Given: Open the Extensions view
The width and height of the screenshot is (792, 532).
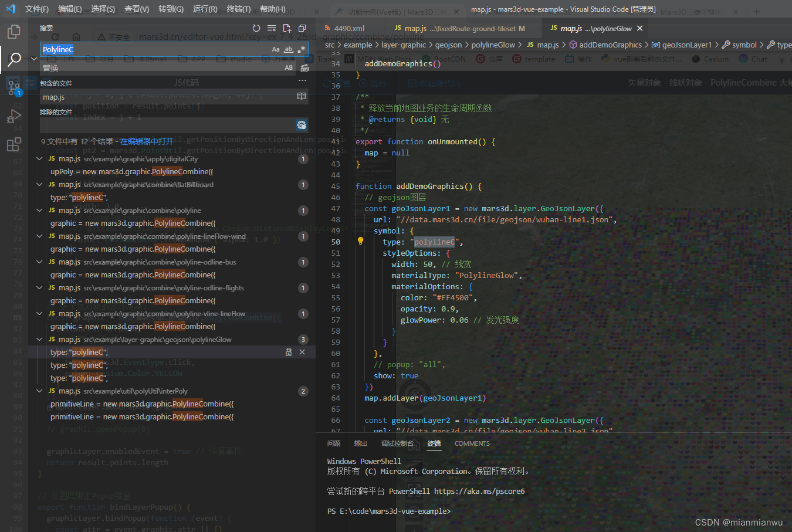Looking at the screenshot, I should pyautogui.click(x=13, y=144).
